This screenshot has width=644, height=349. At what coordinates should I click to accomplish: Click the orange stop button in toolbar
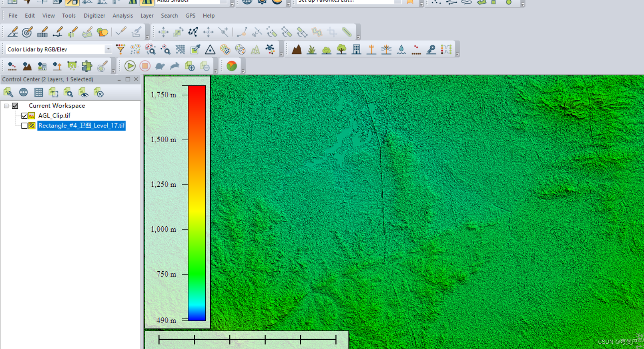pos(145,66)
